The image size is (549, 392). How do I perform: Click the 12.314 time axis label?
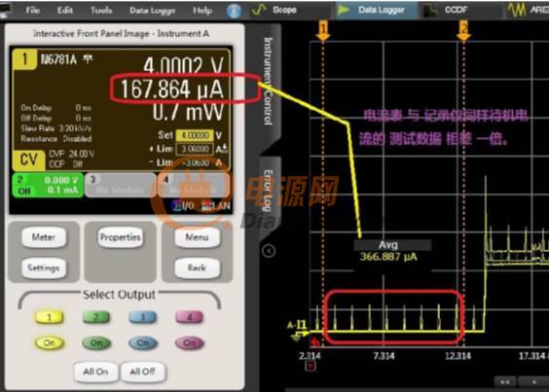click(x=457, y=356)
